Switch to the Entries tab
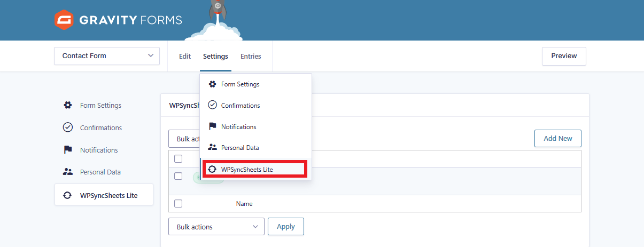Image resolution: width=644 pixels, height=247 pixels. pyautogui.click(x=251, y=57)
